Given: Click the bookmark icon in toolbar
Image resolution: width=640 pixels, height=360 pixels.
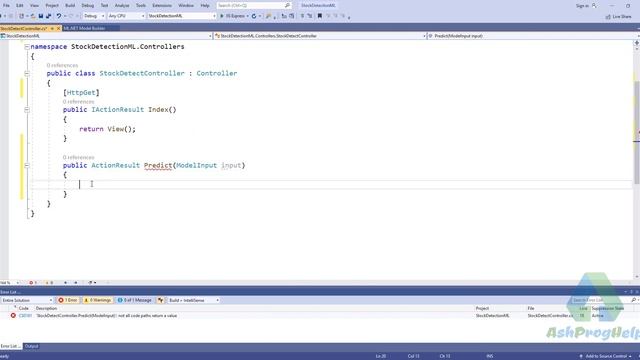Looking at the screenshot, I should coord(320,16).
